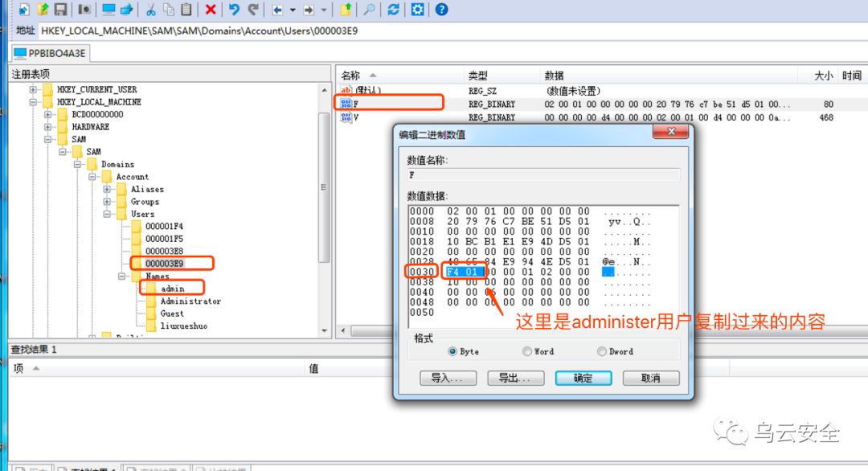This screenshot has height=471, width=868.
Task: Select the admin key under Names
Action: click(x=172, y=289)
